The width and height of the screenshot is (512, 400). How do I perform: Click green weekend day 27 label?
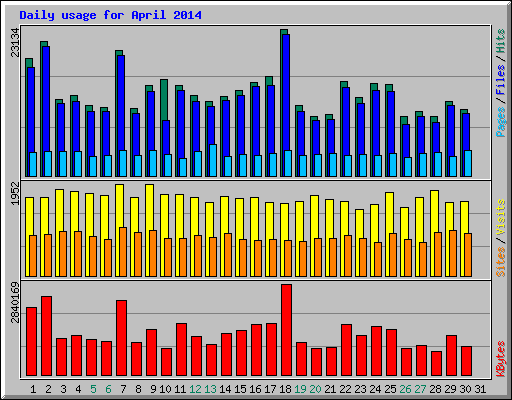click(x=420, y=389)
